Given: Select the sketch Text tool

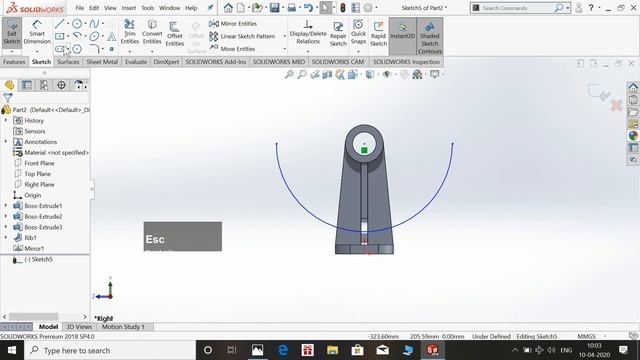Looking at the screenshot, I should click(x=111, y=37).
